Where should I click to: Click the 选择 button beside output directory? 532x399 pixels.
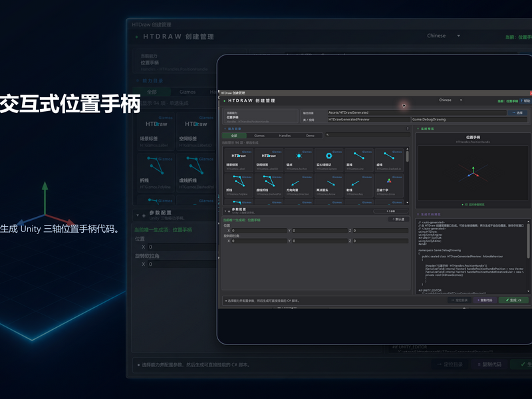pos(518,112)
